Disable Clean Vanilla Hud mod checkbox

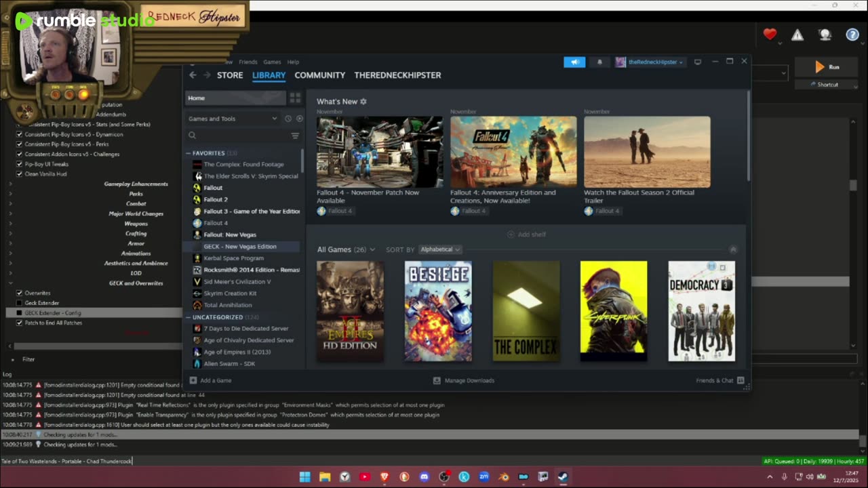pyautogui.click(x=19, y=174)
